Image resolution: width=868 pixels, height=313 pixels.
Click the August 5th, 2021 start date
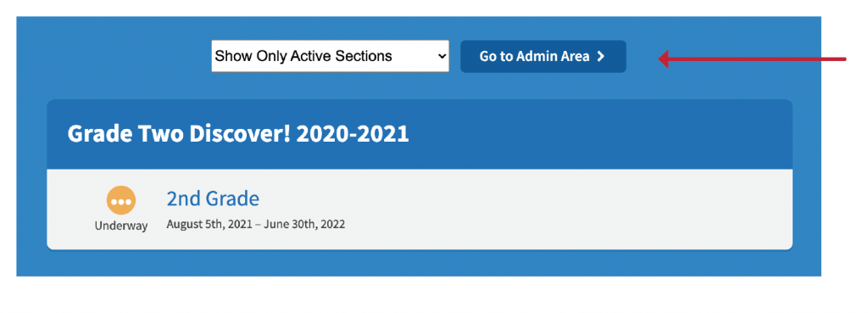coord(210,225)
